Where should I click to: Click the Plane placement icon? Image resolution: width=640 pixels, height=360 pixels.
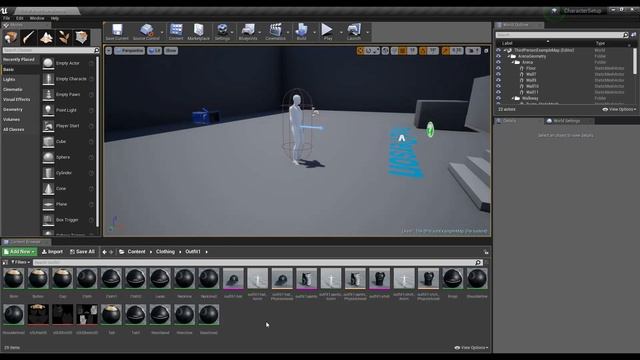click(x=48, y=204)
